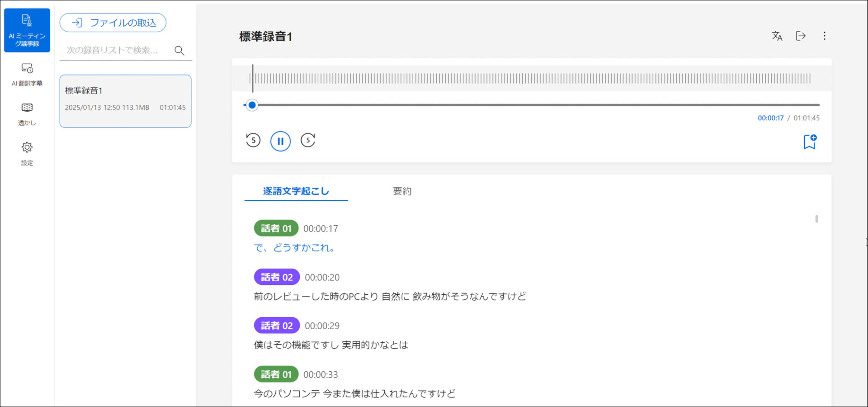The image size is (868, 407).
Task: Click the playback progress slider handle
Action: click(x=252, y=105)
